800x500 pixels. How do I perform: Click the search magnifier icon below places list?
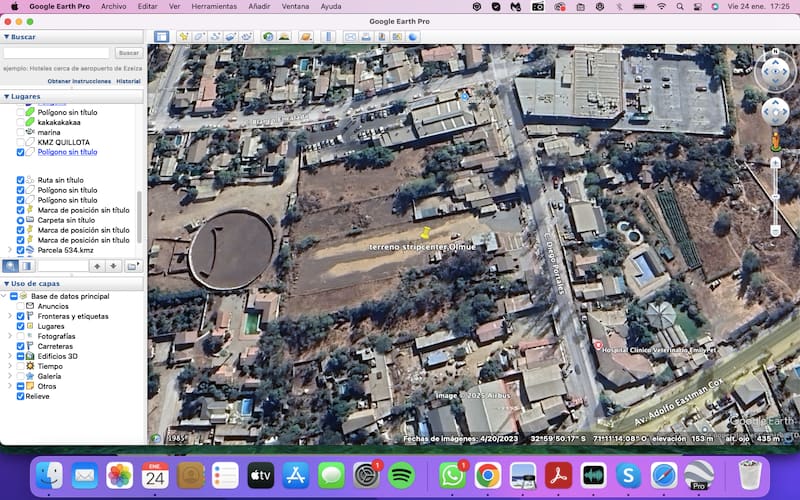point(10,266)
